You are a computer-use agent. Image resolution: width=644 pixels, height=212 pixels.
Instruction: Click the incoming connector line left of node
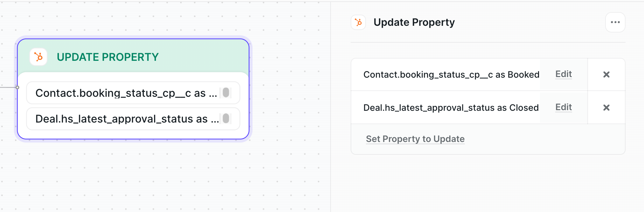click(x=8, y=87)
